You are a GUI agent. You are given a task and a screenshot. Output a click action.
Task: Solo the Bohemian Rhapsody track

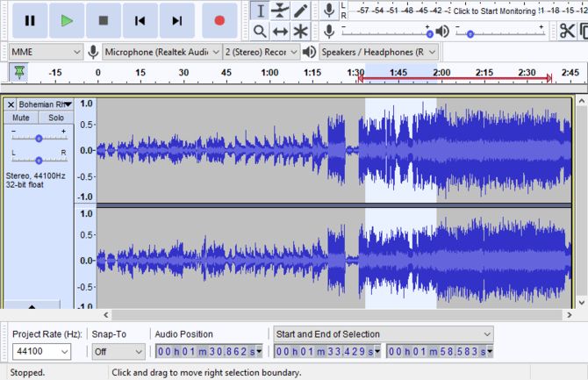[55, 118]
